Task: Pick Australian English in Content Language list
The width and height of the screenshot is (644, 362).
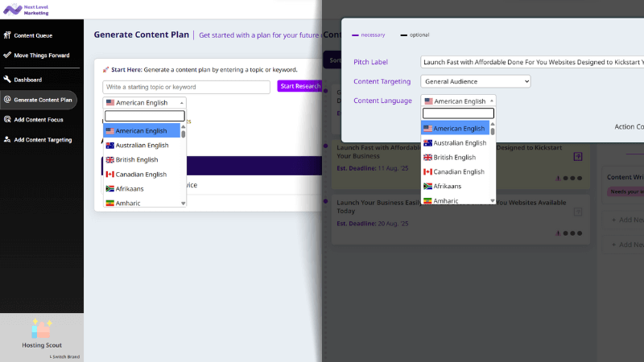Action: [459, 143]
